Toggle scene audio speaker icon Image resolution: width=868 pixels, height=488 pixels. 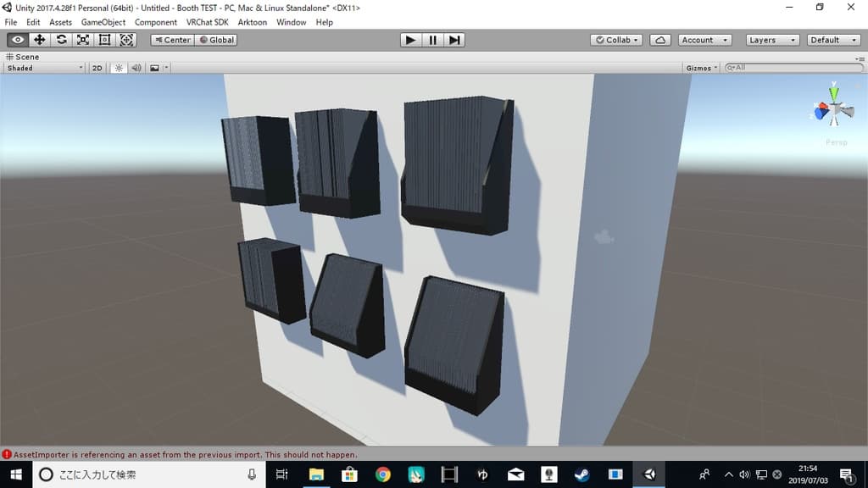click(136, 68)
